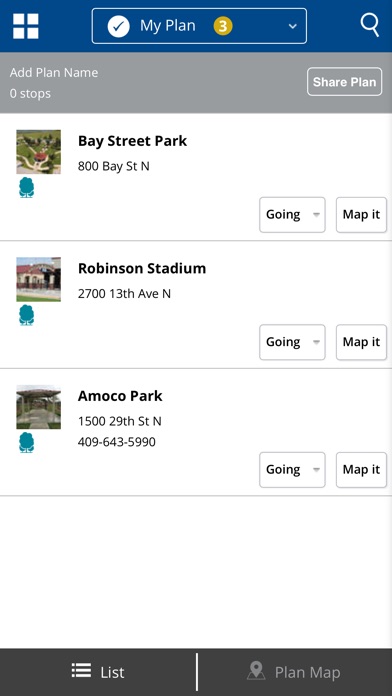Open Going dropdown for Bay Street Park
Viewport: 392px width, 696px height.
pyautogui.click(x=292, y=215)
